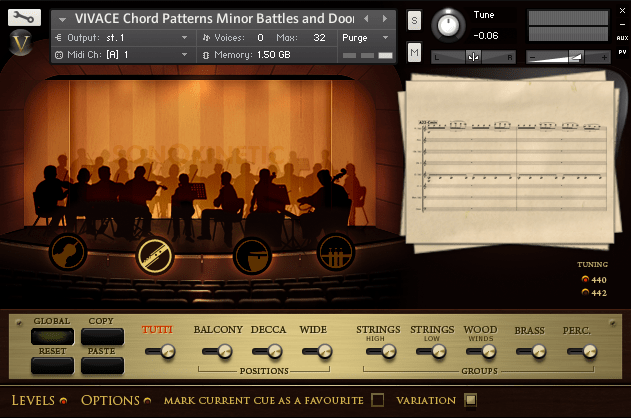Open the instrument name dropdown arrow

(x=62, y=19)
